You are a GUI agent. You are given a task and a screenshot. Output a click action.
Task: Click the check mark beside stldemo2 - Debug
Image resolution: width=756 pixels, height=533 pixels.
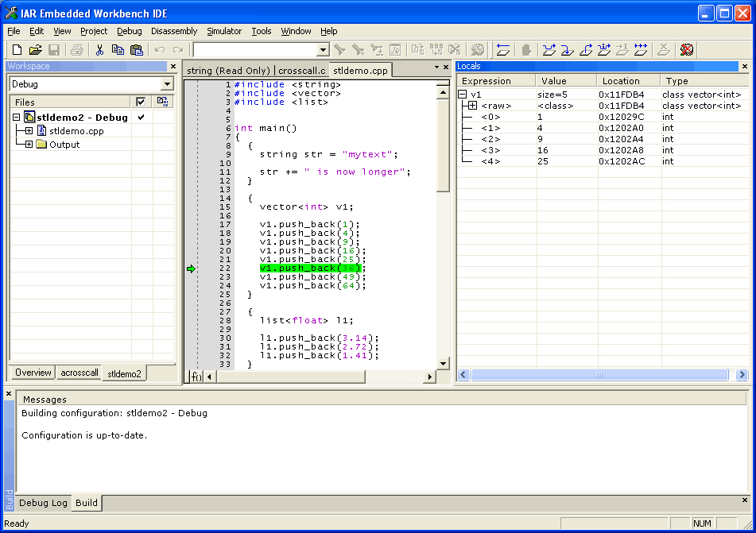[x=141, y=117]
